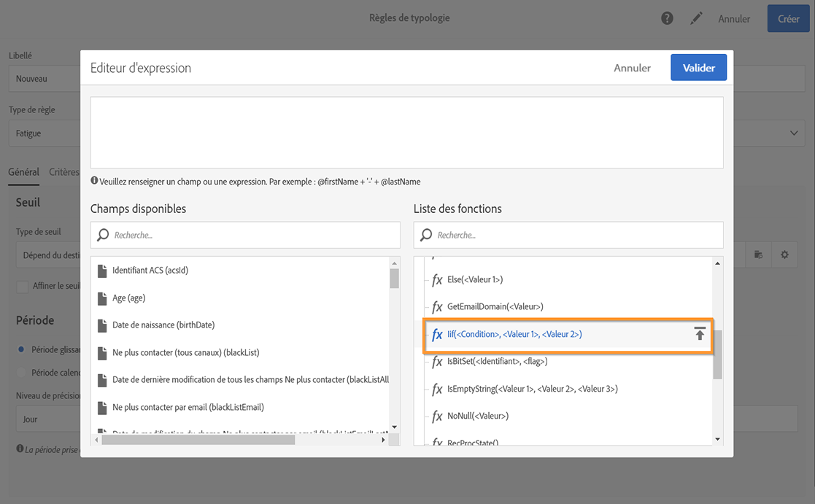
Task: Cancel the expression editor with Annuler
Action: (x=632, y=68)
